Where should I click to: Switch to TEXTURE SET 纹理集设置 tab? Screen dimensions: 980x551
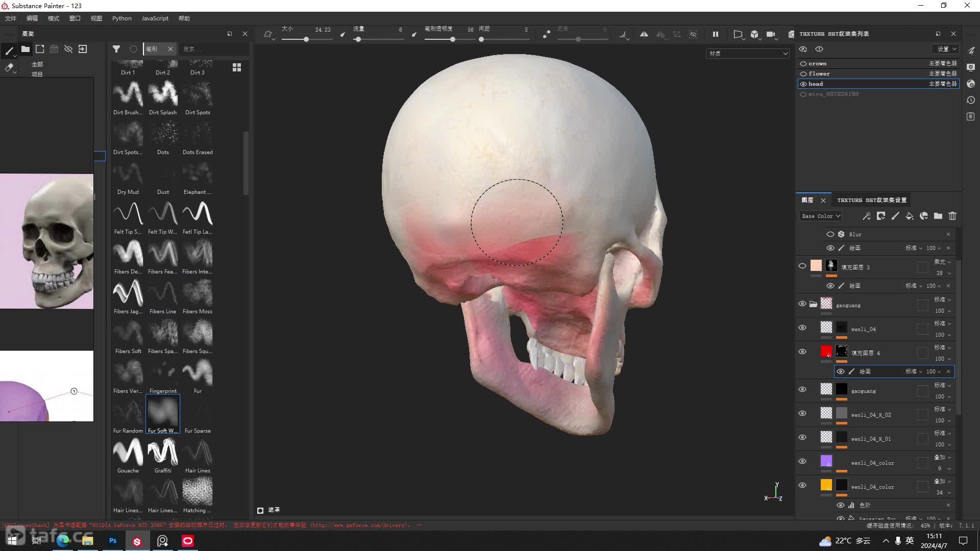[872, 200]
